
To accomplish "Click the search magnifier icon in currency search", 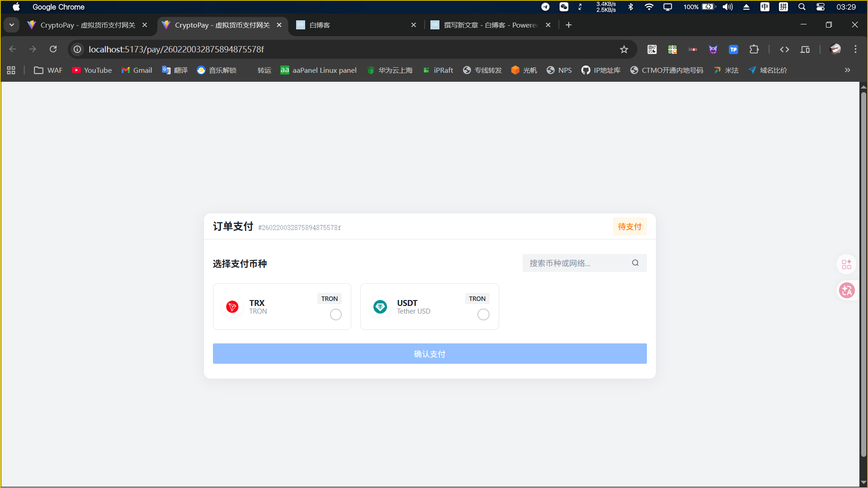I will pyautogui.click(x=635, y=263).
